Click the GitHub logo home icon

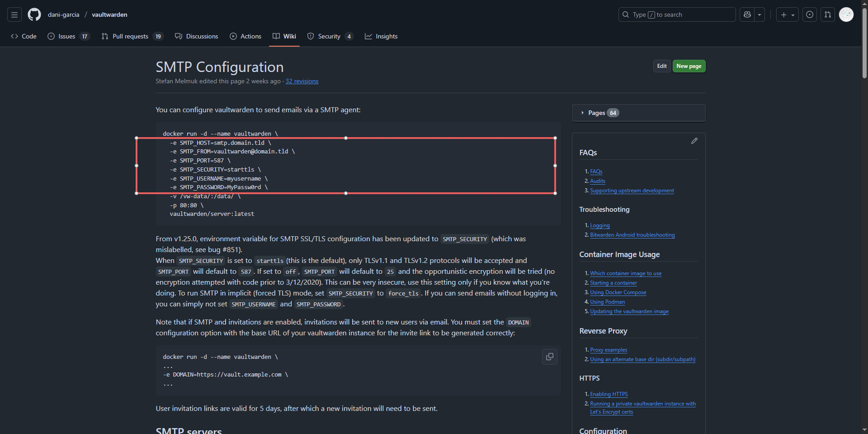34,14
